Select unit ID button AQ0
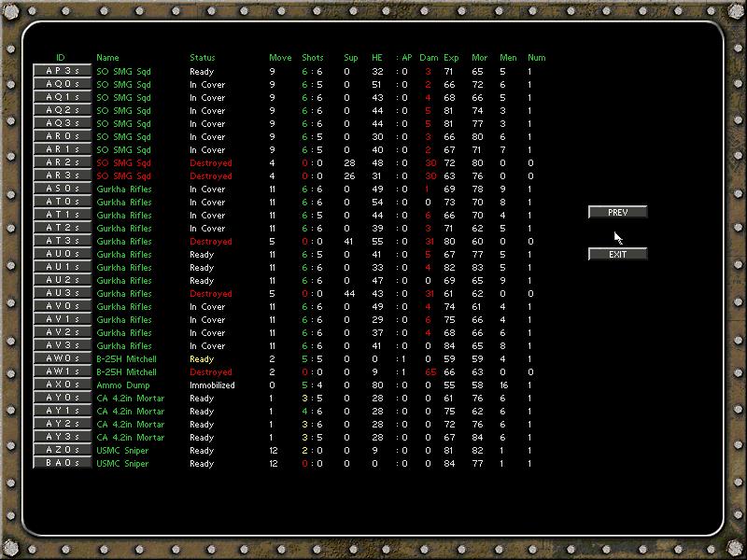 click(62, 84)
